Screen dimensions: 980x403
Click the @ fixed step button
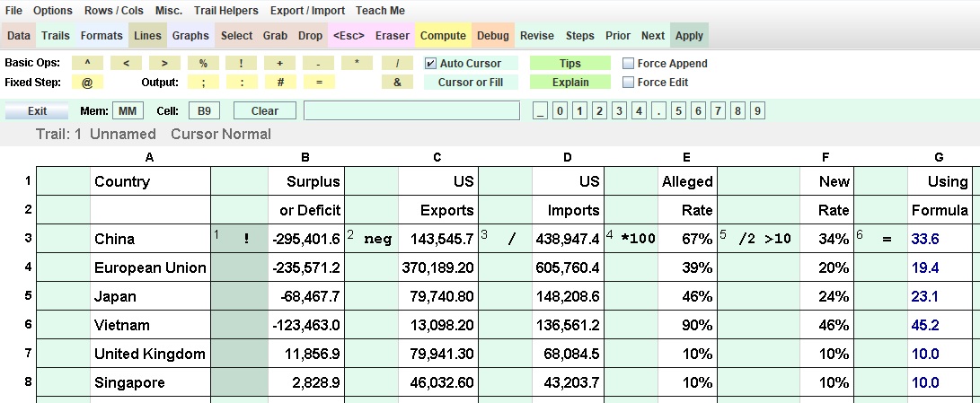coord(87,82)
